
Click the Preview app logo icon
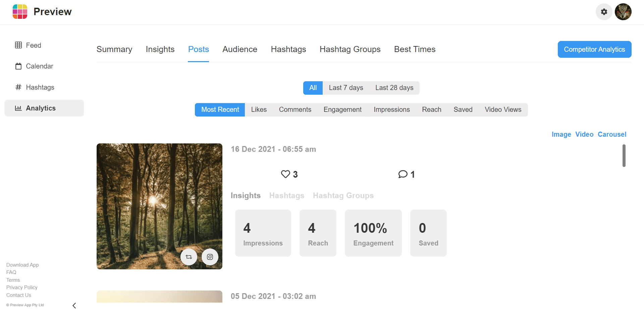click(x=20, y=12)
